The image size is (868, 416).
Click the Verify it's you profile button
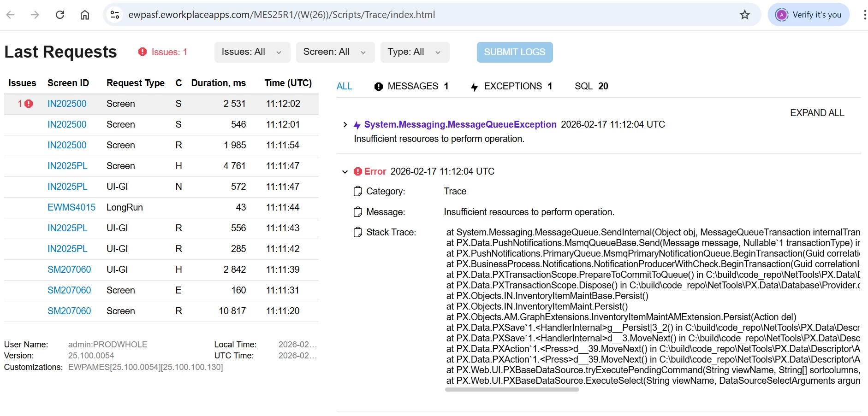[x=809, y=15]
